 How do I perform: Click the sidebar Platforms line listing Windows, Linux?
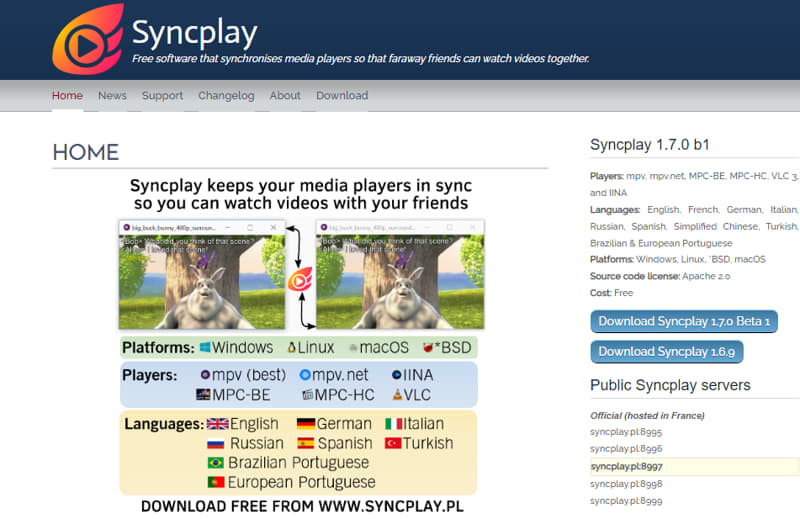(678, 259)
